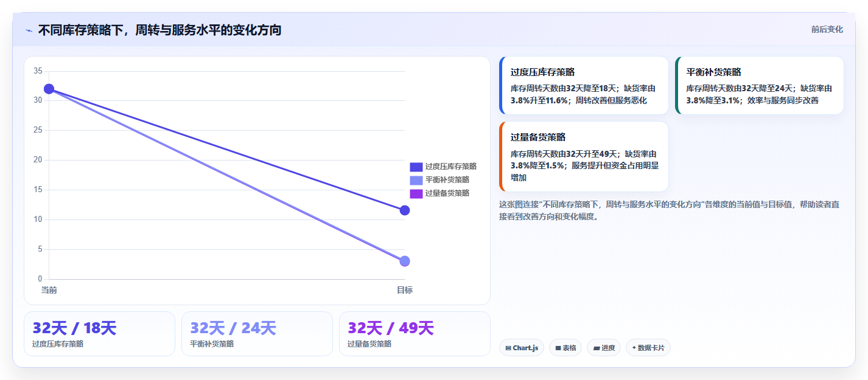Image resolution: width=868 pixels, height=380 pixels.
Task: Click the 过量备货策略 label under 32天 / 49天
Action: click(x=369, y=344)
